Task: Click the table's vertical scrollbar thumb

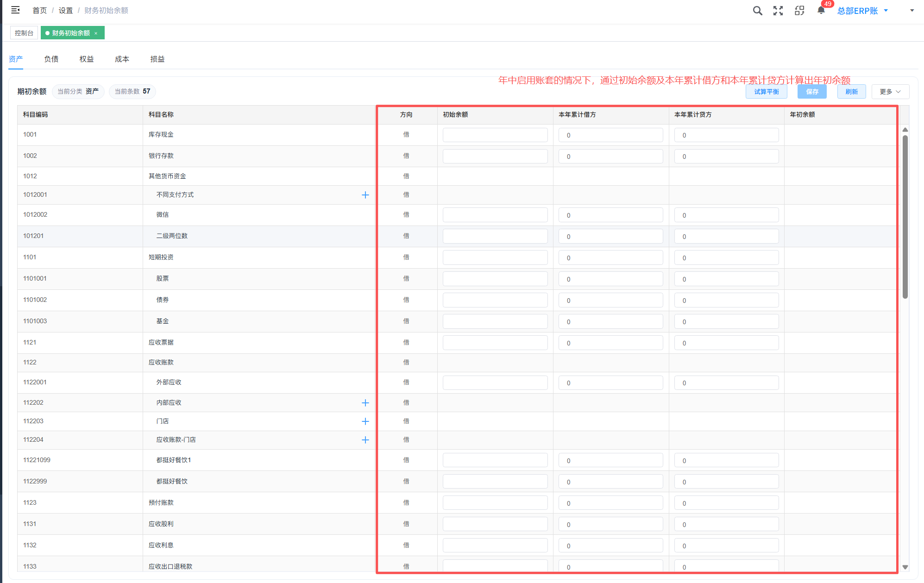Action: tap(905, 217)
